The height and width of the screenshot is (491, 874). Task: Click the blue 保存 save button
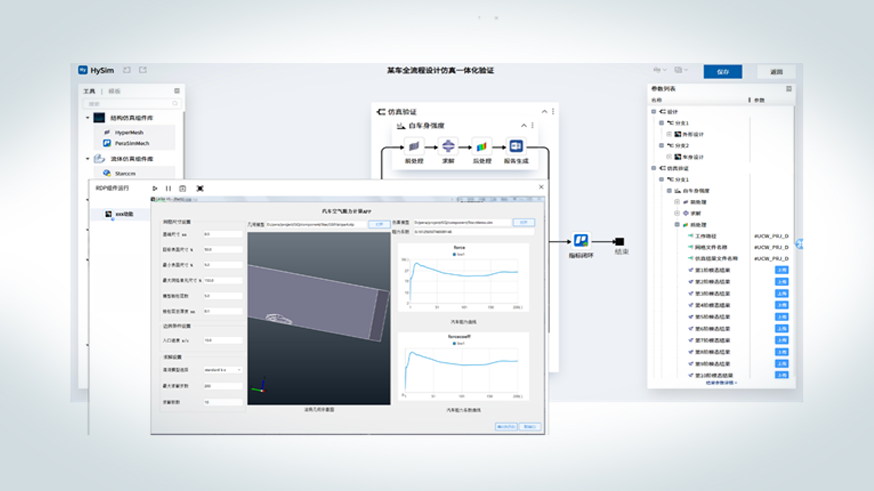[x=723, y=72]
